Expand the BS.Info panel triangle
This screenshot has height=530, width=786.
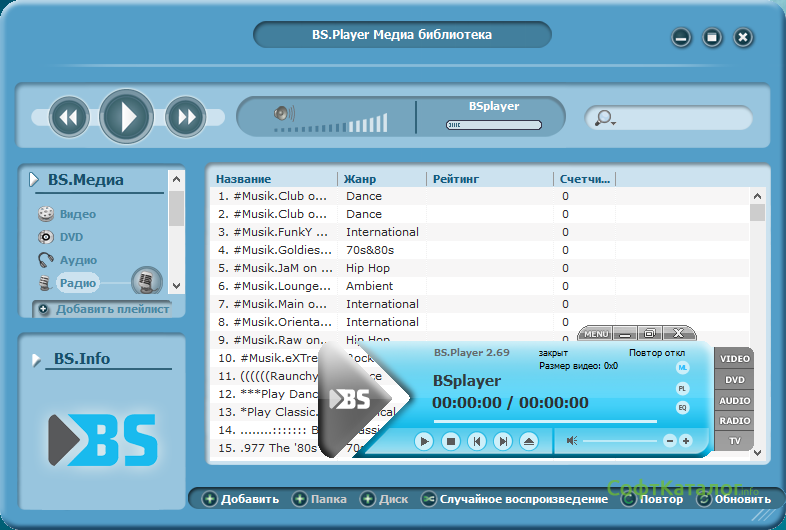click(x=35, y=359)
